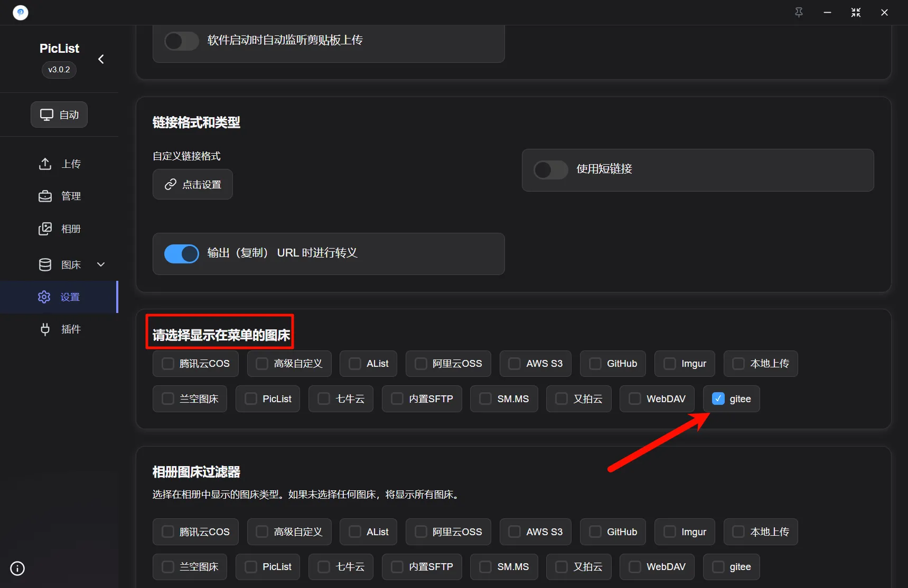The height and width of the screenshot is (588, 908).
Task: Click the album gallery icon in the sidebar
Action: [45, 229]
